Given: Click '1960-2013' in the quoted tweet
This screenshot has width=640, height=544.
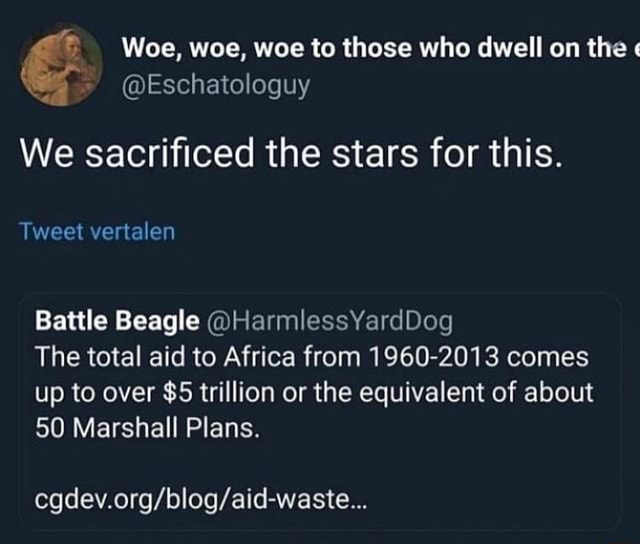Looking at the screenshot, I should coord(433,357).
